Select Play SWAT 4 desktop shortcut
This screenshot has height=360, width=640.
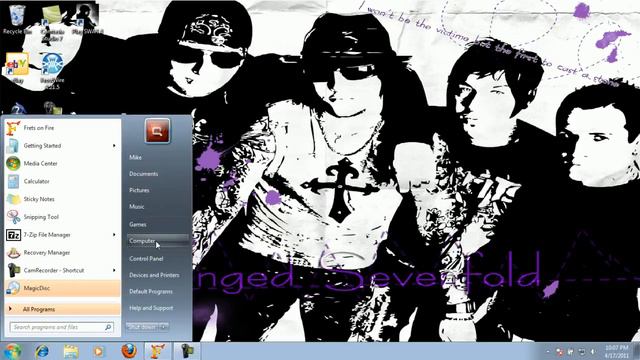pyautogui.click(x=87, y=20)
